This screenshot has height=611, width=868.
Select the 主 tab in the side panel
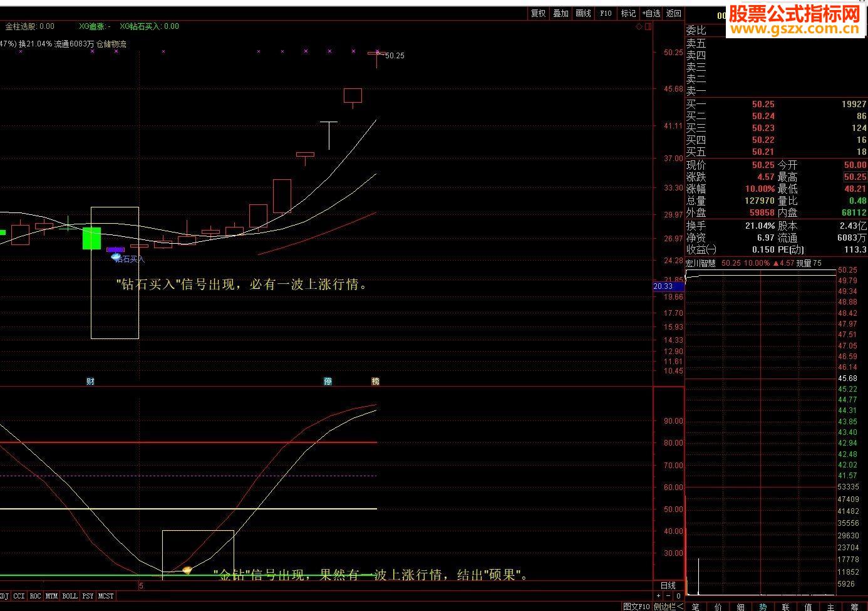pos(831,606)
